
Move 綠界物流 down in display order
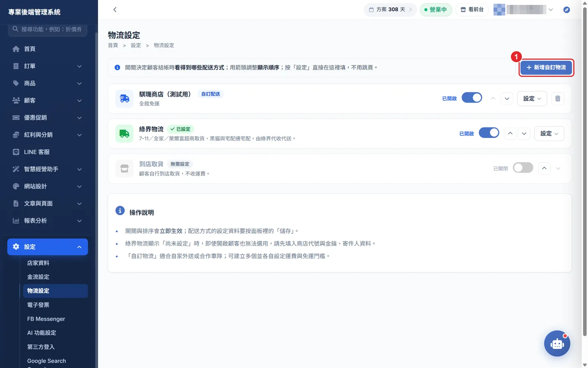tap(524, 134)
